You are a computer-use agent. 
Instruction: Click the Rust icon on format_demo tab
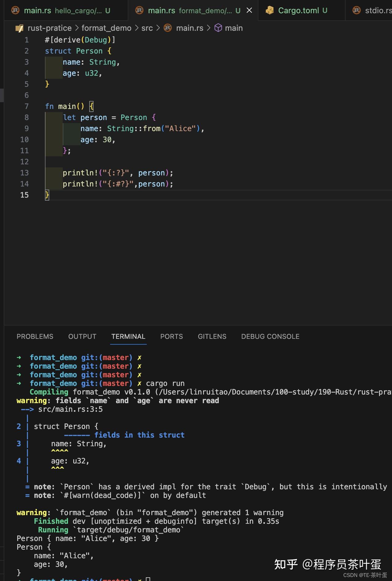pos(139,10)
